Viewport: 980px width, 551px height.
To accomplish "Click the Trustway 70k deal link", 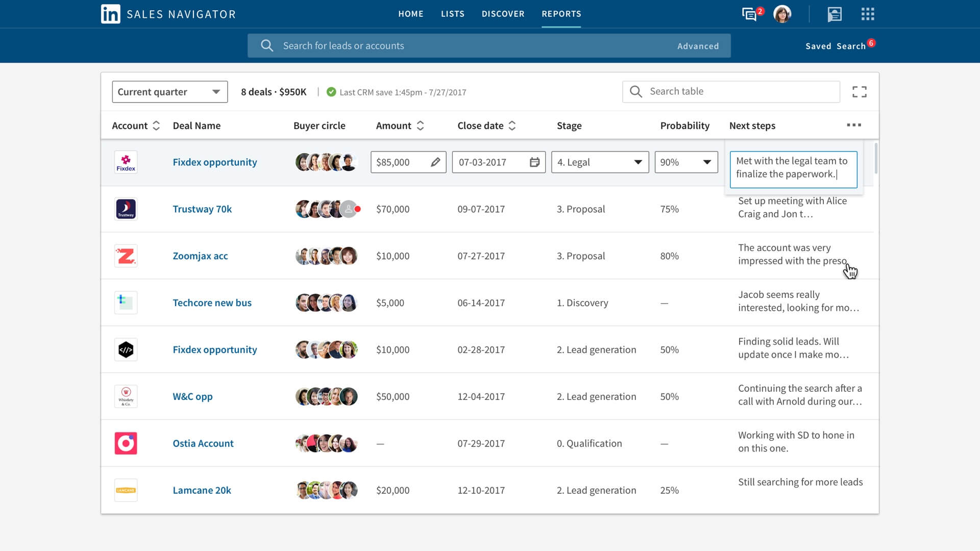I will click(x=203, y=209).
